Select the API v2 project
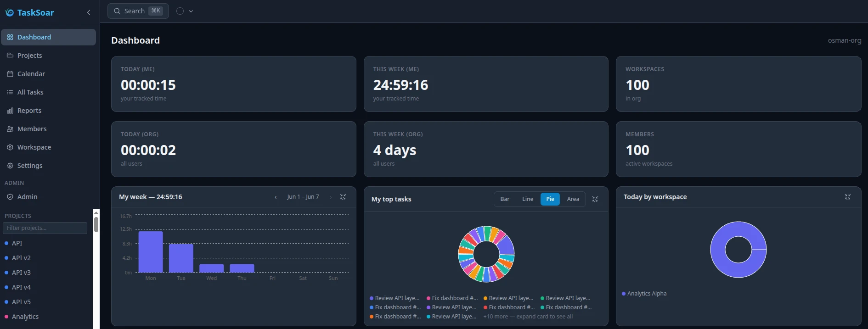 pos(46,258)
